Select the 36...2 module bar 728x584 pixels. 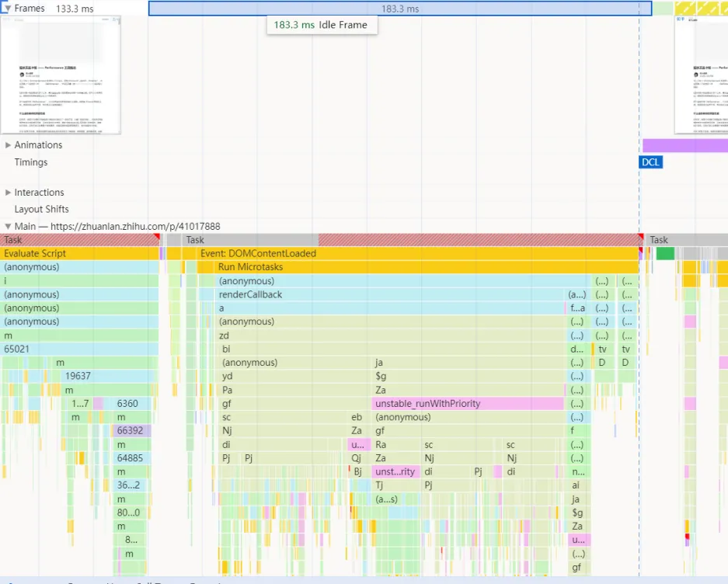pos(131,485)
